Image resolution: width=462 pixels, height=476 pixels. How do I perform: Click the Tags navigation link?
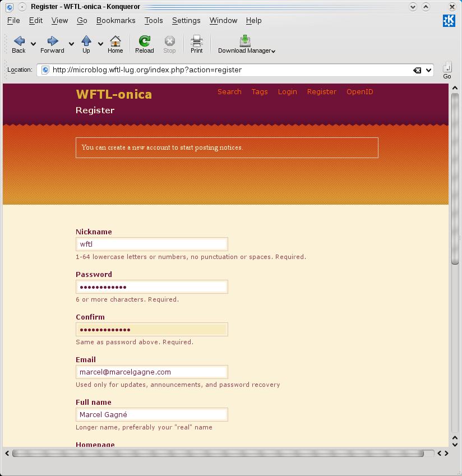point(259,92)
